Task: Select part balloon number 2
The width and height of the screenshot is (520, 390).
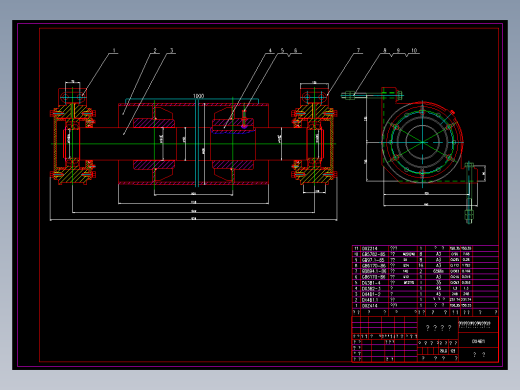Action: point(155,51)
